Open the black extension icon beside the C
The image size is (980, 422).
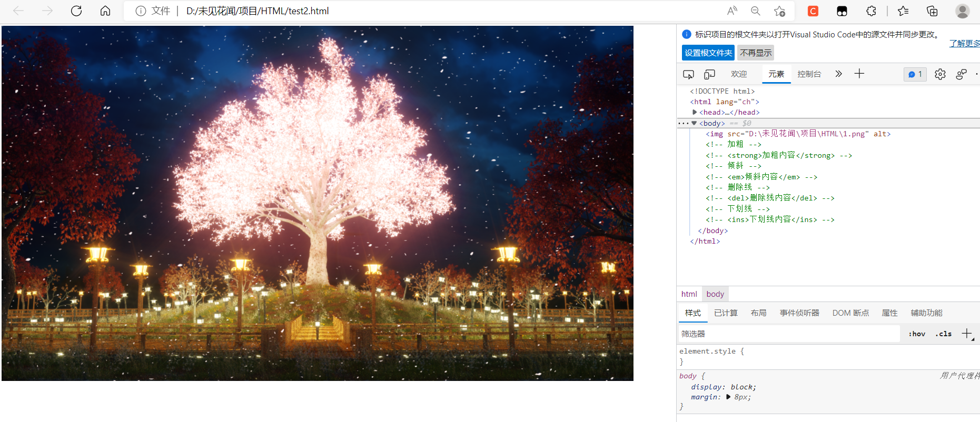point(842,11)
